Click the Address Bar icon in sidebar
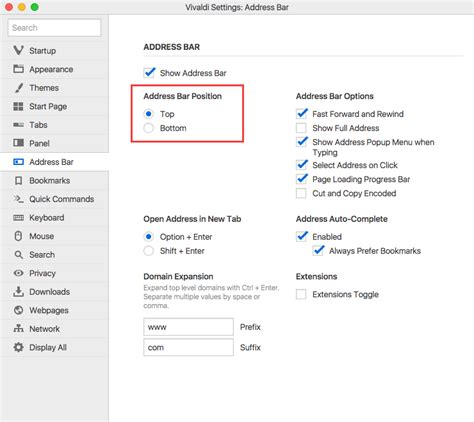 [18, 162]
